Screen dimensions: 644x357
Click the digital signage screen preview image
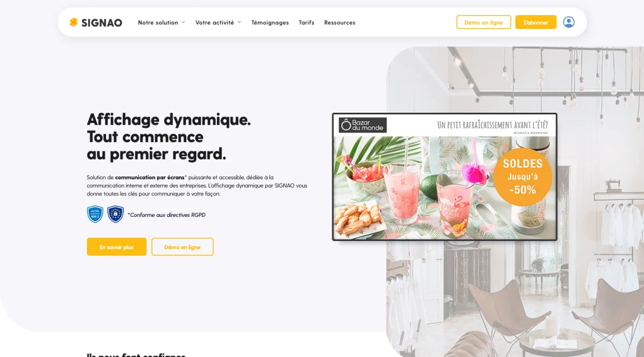click(x=445, y=177)
